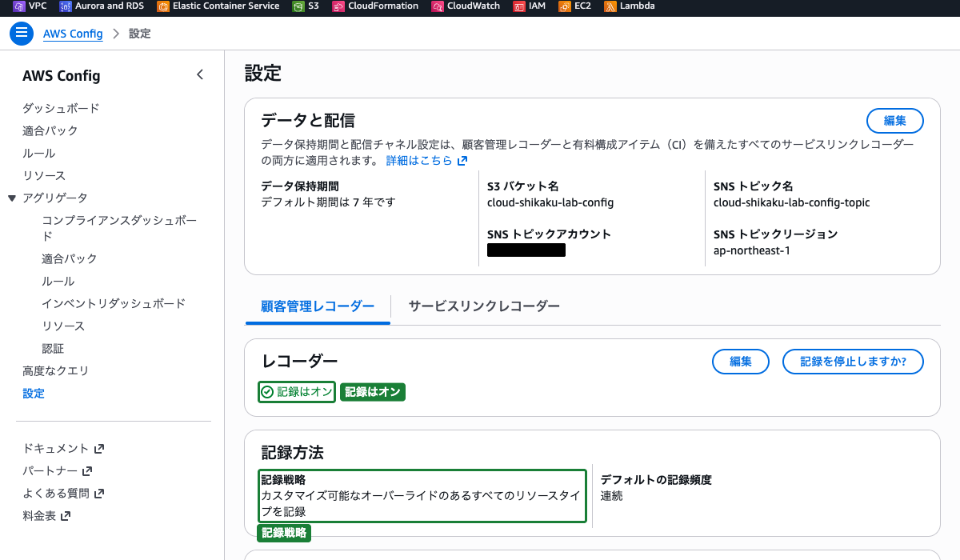Viewport: 960px width, 560px height.
Task: Click the 連続 recording frequency value
Action: (x=612, y=496)
